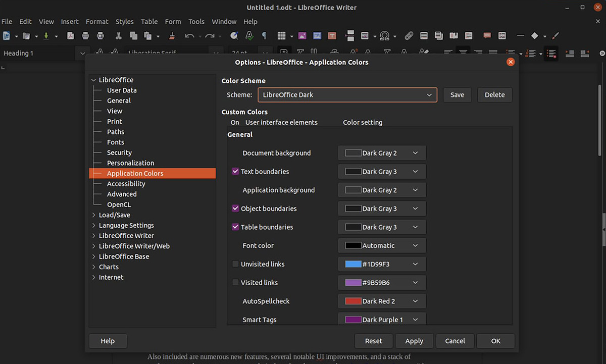Uncheck the Text boundaries checkbox

pos(235,171)
